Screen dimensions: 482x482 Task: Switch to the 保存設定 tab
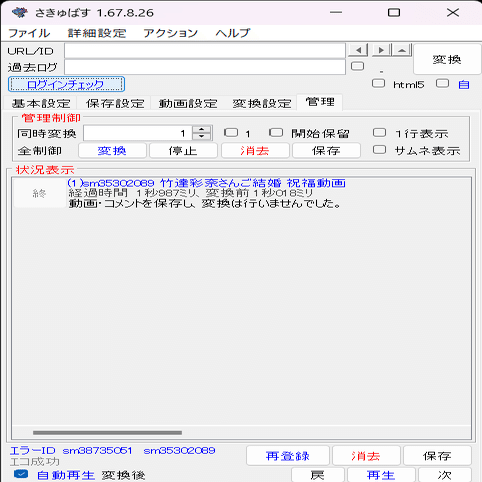[x=115, y=103]
